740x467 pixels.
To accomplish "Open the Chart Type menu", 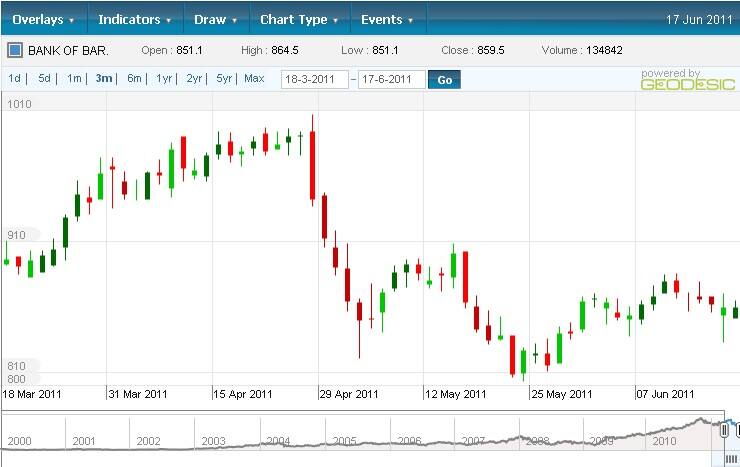I will click(x=299, y=20).
